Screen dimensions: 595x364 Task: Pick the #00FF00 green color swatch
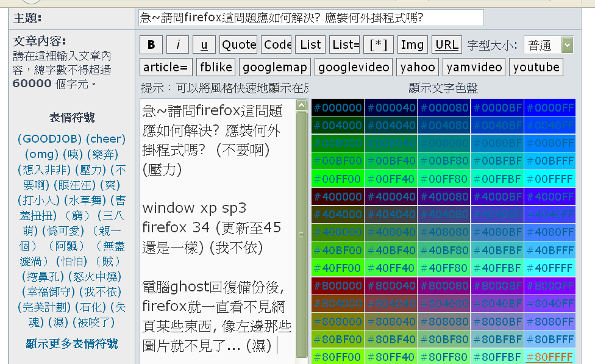pos(338,179)
